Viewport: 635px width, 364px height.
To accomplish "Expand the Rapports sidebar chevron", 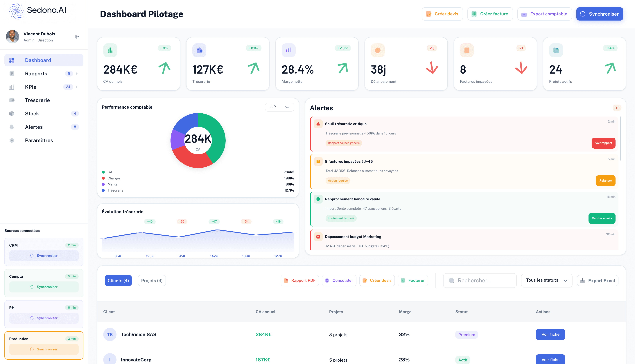I will point(77,74).
